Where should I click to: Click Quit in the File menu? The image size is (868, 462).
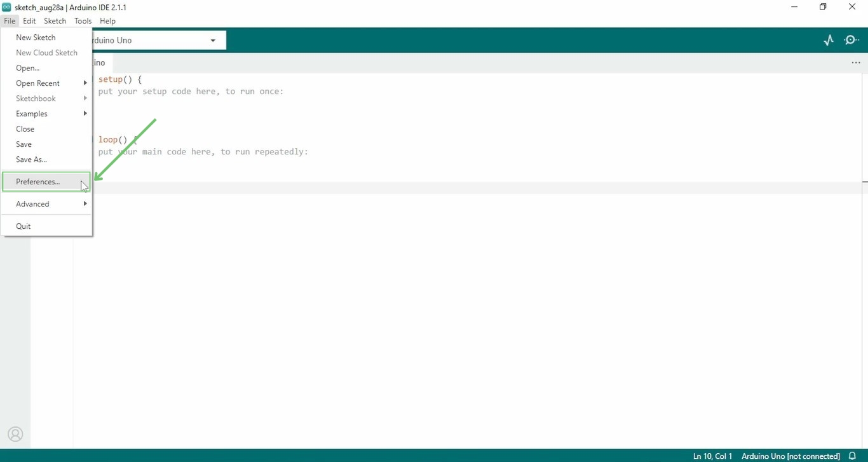pyautogui.click(x=23, y=226)
